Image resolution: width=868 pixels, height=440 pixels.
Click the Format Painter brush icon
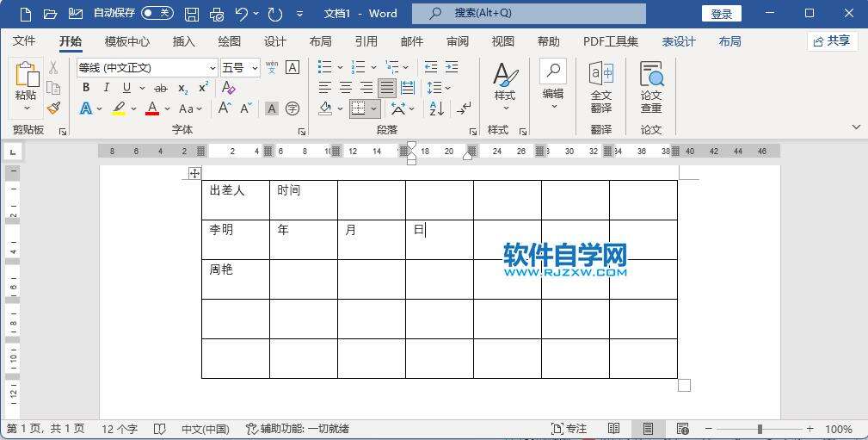53,108
